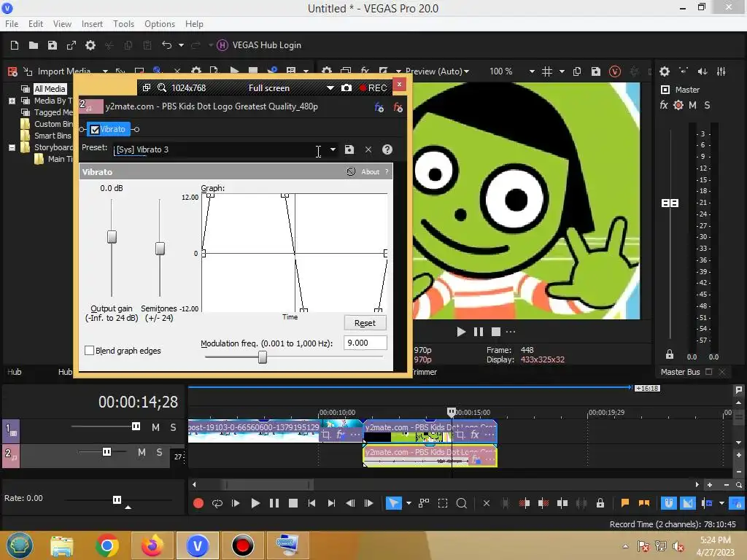Uncheck the Vibrato plug-in checkbox
Image resolution: width=747 pixels, height=560 pixels.
point(95,130)
